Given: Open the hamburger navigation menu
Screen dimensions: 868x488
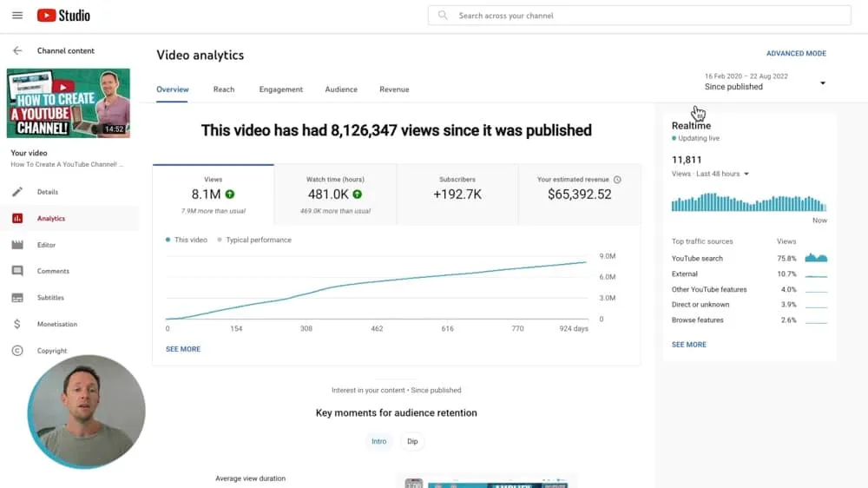Looking at the screenshot, I should click(x=17, y=16).
